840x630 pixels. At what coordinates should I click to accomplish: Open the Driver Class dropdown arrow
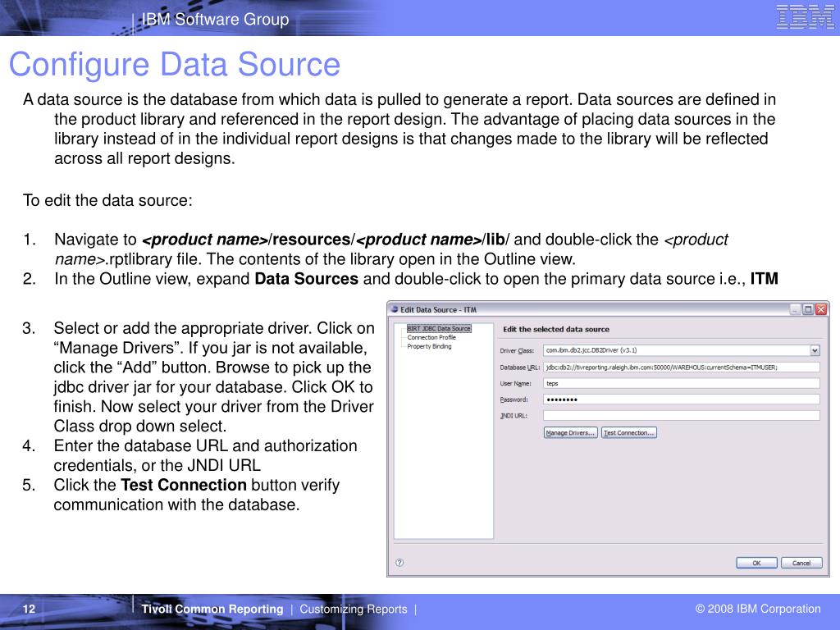[815, 350]
